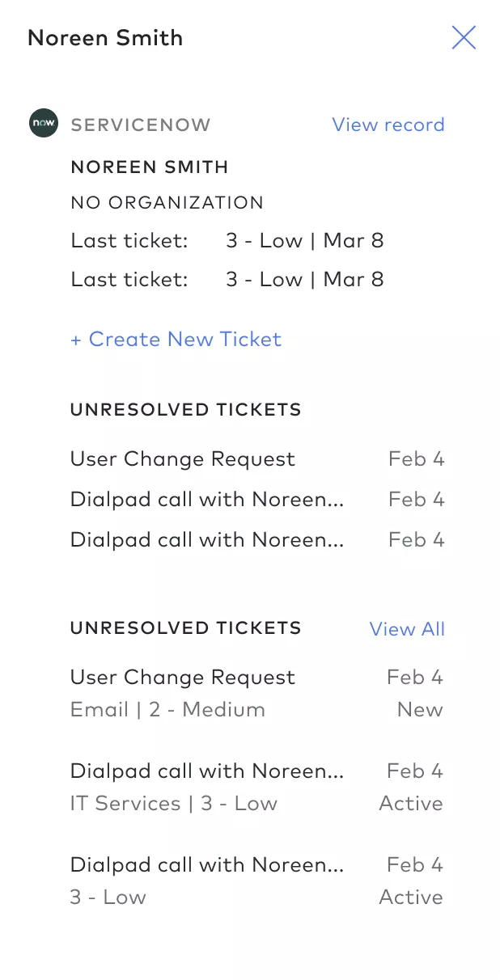Click the Email | 2 - Medium subtitle

[168, 710]
